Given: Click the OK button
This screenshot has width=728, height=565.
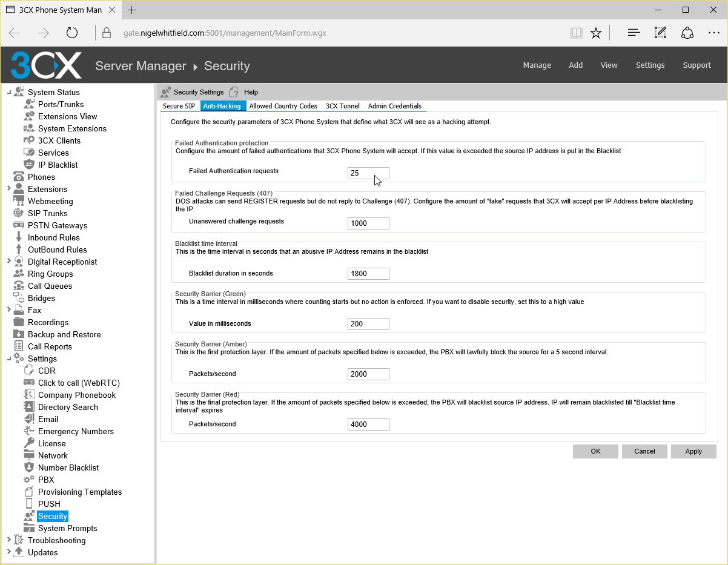Looking at the screenshot, I should (596, 451).
